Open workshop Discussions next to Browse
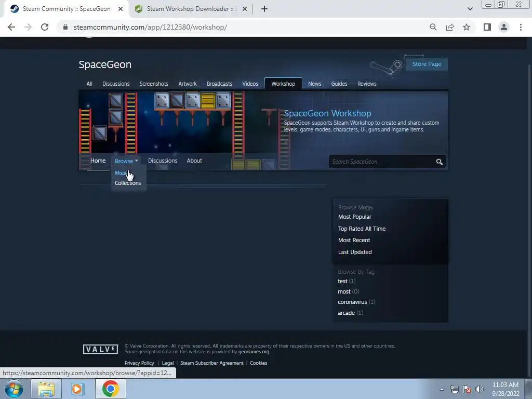Viewport: 532px width, 399px height. tap(163, 161)
